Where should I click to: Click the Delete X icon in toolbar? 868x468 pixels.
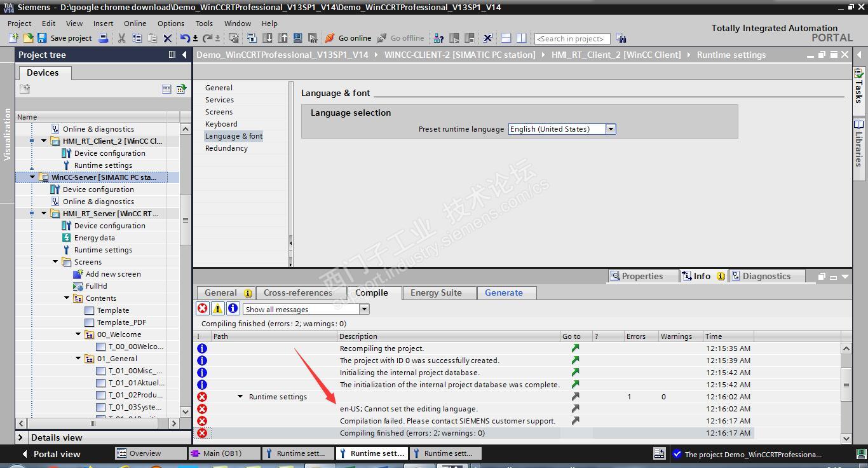tap(168, 38)
